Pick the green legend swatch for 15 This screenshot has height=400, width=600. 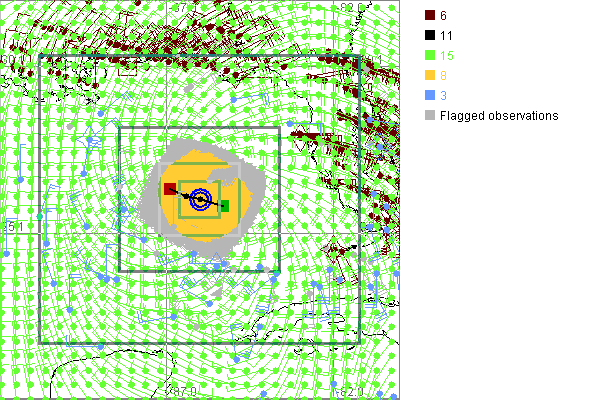coord(430,55)
